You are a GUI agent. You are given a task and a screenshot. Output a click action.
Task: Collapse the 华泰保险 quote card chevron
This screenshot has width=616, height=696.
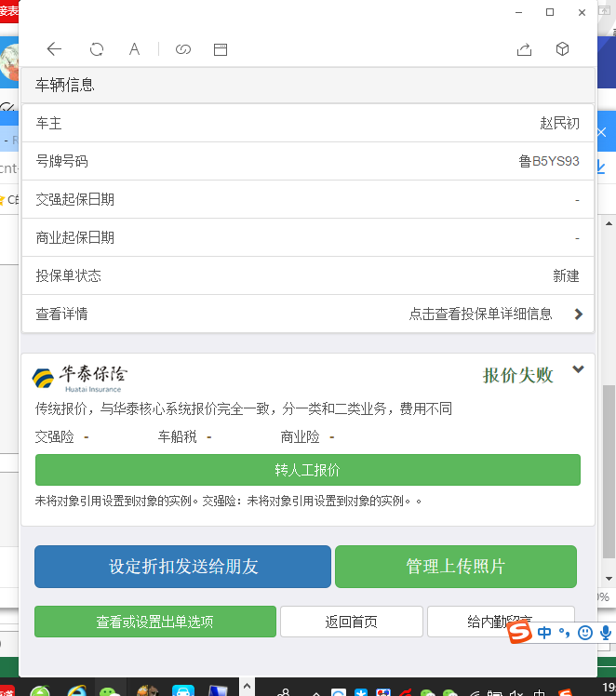[x=578, y=369]
